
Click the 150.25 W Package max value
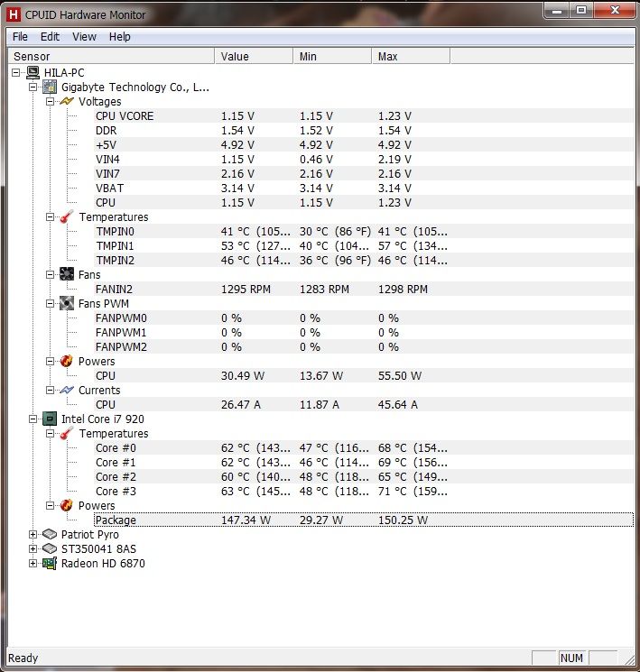click(x=403, y=520)
